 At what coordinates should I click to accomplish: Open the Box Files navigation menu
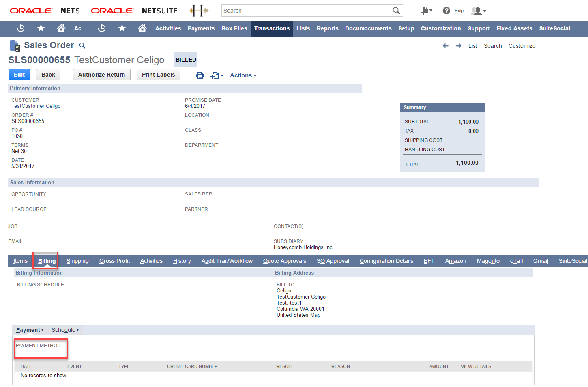tap(234, 28)
